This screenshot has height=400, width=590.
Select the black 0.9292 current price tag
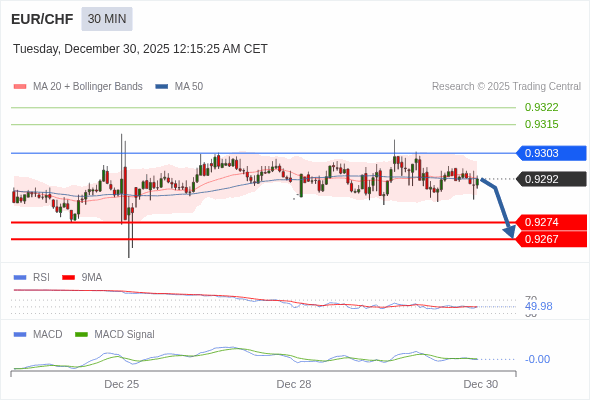click(551, 179)
